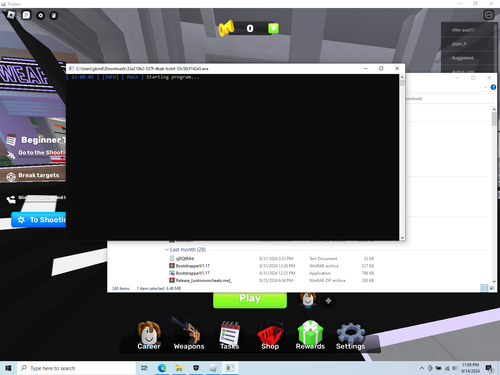Open the Tasks checklist
This screenshot has height=375, width=500.
pyautogui.click(x=229, y=335)
